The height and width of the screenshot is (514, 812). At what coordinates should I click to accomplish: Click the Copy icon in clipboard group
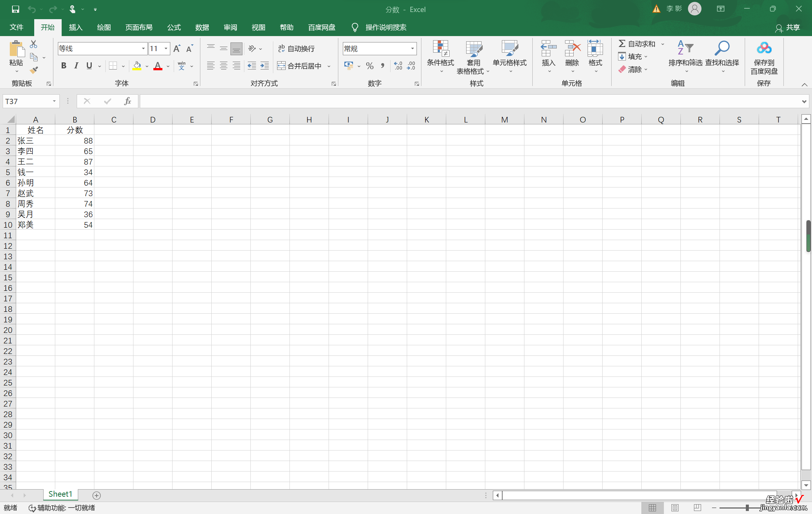(34, 57)
